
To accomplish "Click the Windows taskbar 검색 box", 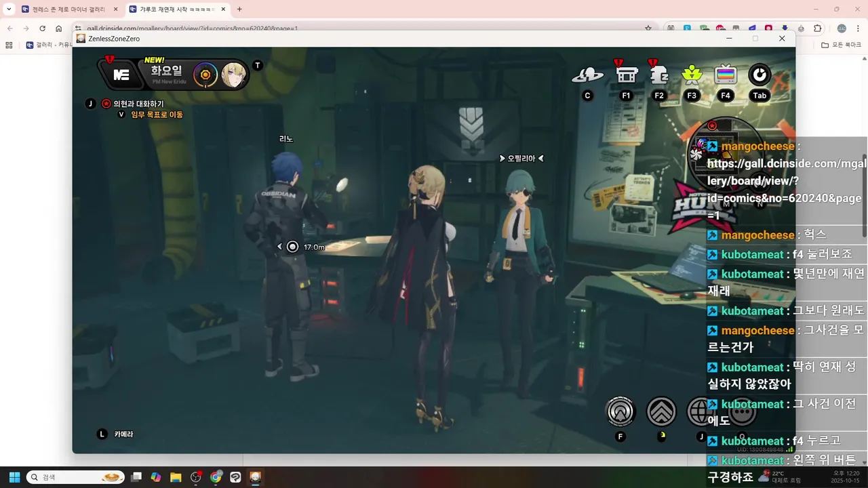I will tap(75, 477).
